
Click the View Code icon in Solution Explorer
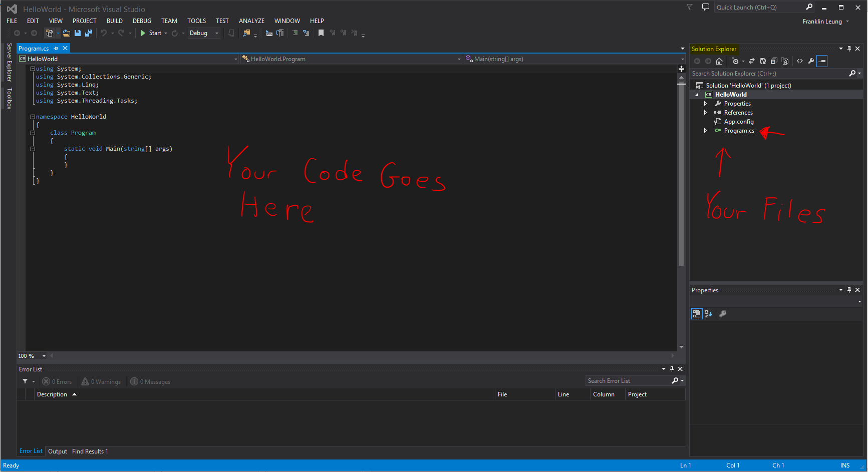point(800,61)
